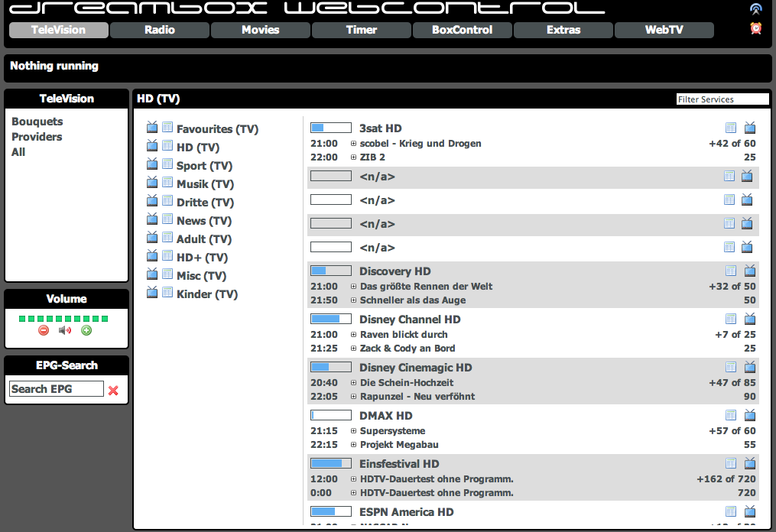Click the red alarm clock icon

(755, 28)
